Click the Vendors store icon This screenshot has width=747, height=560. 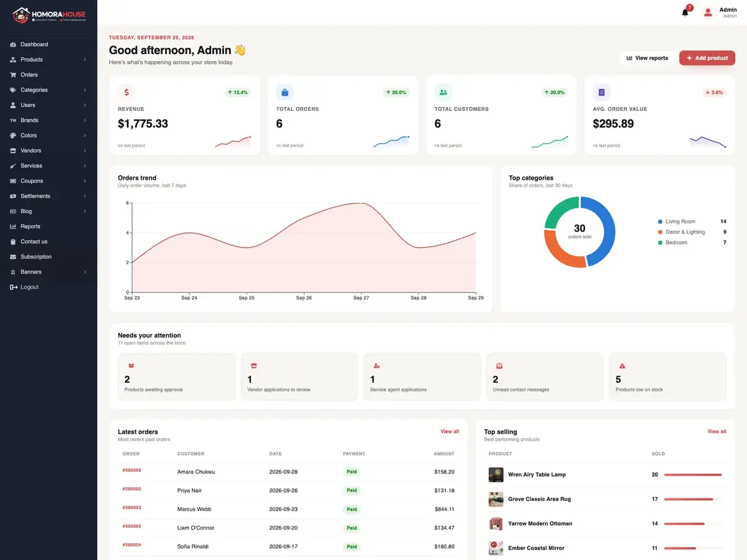click(14, 151)
